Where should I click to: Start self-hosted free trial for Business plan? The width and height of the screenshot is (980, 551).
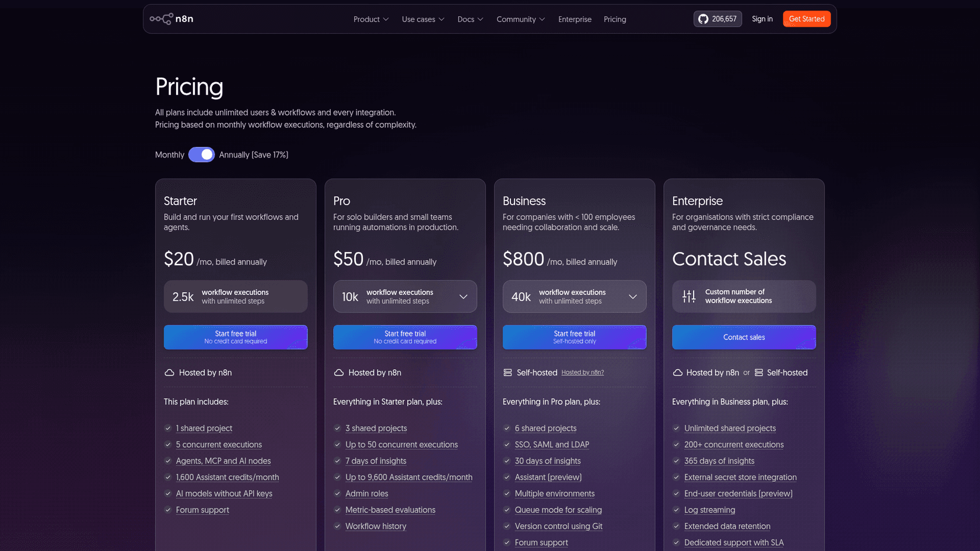575,337
